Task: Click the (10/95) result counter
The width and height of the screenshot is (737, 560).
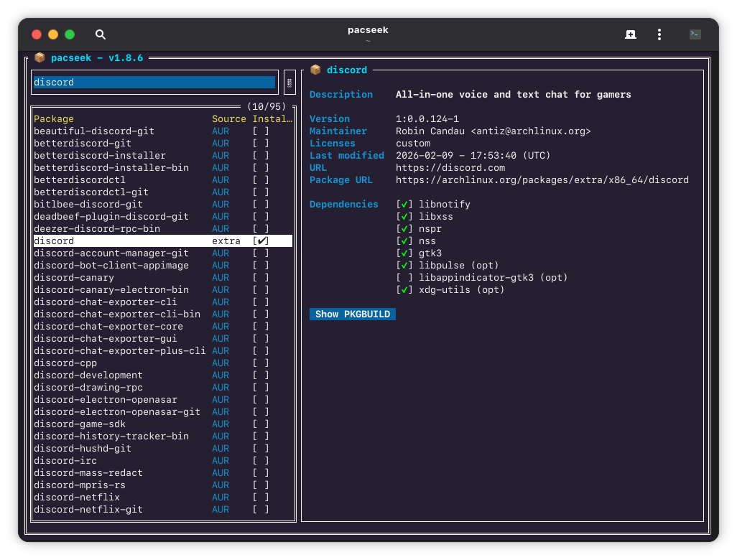Action: (x=266, y=107)
